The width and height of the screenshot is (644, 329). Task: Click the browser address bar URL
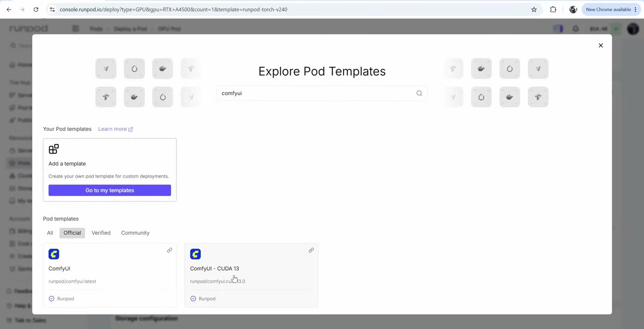pyautogui.click(x=173, y=10)
